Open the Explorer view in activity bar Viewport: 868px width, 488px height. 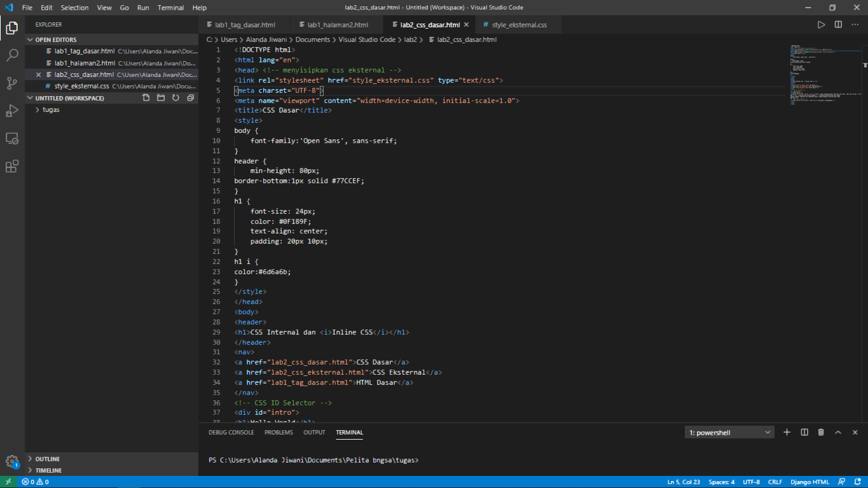point(12,27)
